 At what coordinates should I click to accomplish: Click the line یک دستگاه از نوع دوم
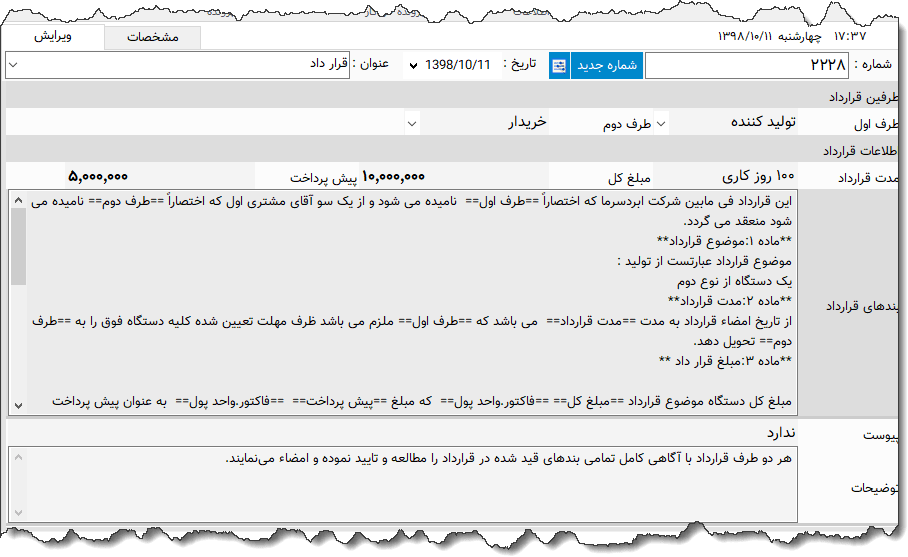click(734, 281)
